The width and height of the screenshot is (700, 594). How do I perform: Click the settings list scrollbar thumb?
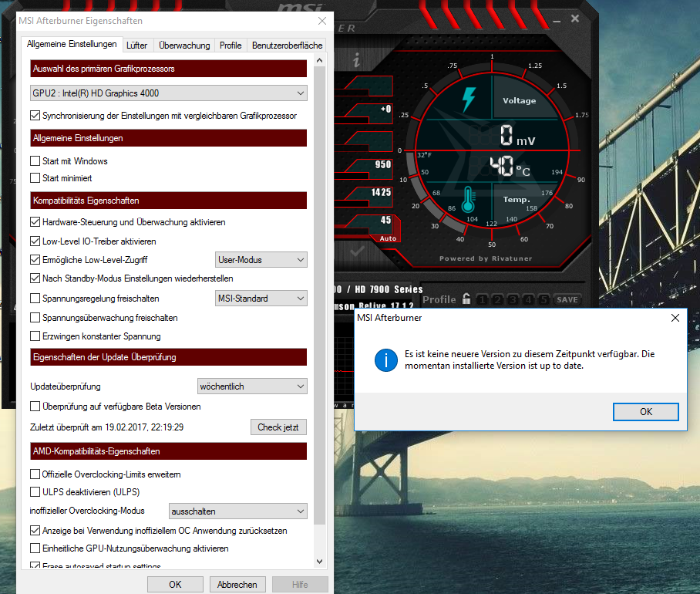click(319, 295)
